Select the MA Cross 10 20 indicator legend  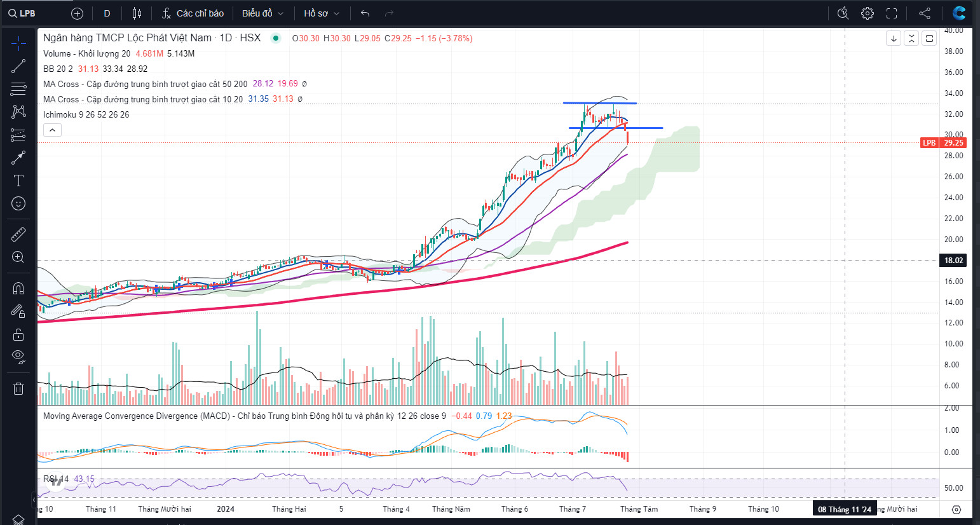(143, 100)
